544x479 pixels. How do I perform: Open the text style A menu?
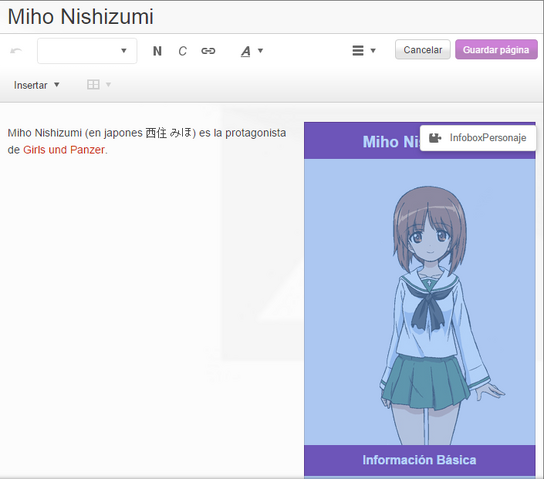(252, 51)
